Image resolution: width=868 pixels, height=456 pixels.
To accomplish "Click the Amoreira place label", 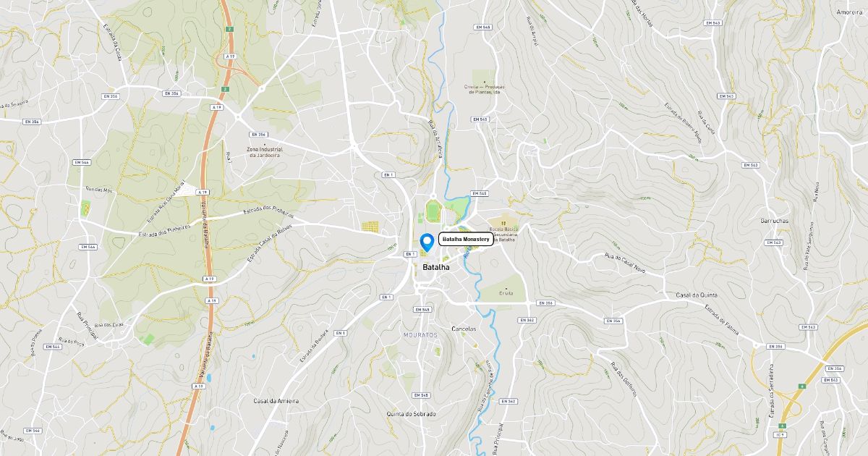I will pos(851,12).
